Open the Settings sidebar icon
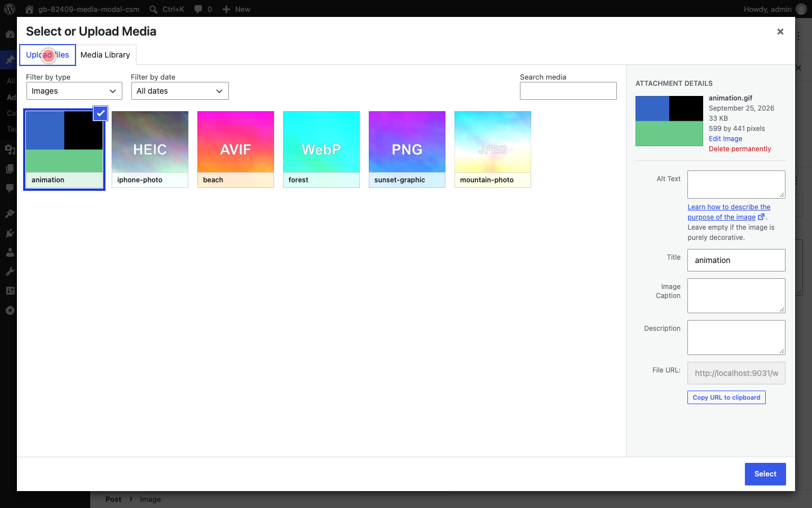 pyautogui.click(x=10, y=291)
